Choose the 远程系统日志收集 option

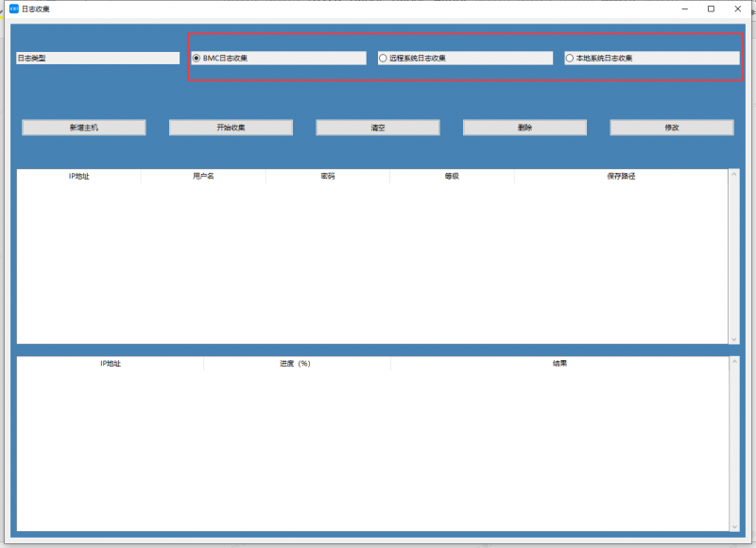point(383,58)
